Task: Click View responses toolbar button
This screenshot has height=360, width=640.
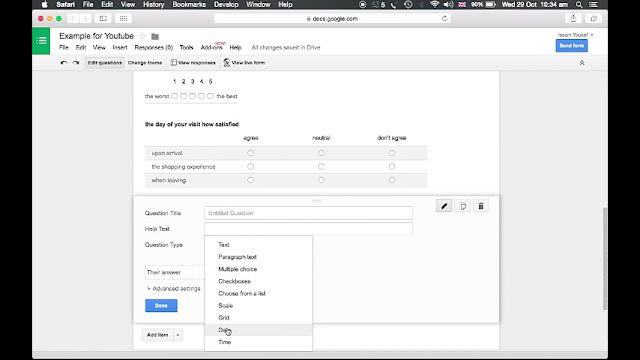Action: coord(193,63)
